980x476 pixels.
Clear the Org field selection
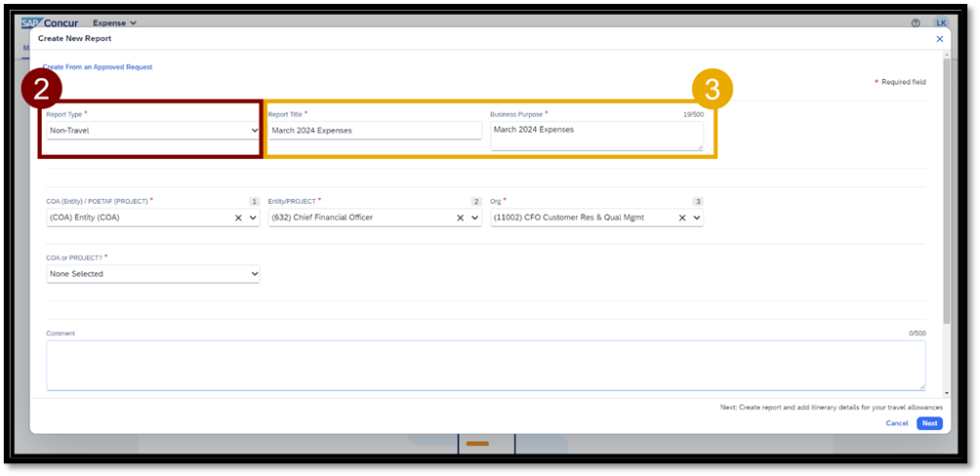(682, 218)
